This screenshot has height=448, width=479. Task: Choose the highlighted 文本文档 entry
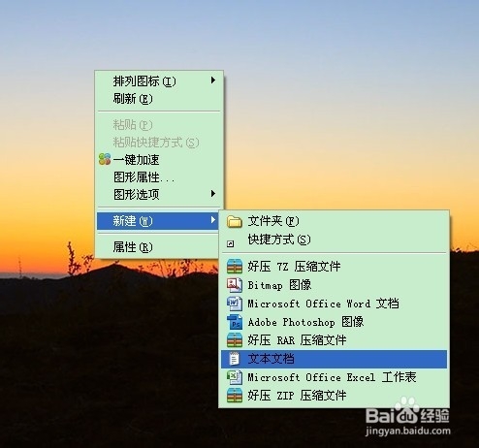[334, 359]
